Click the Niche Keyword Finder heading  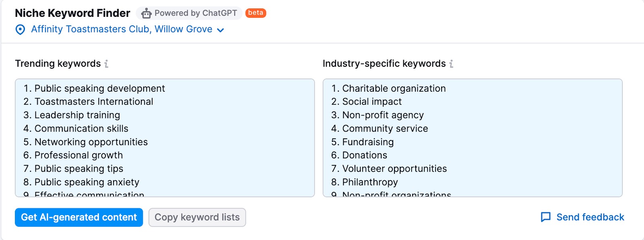point(72,13)
